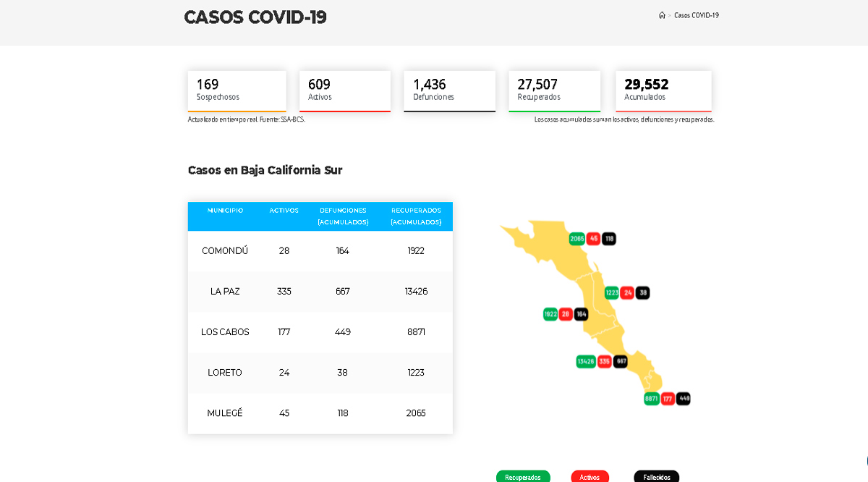Click the 1,436 Defunciones summary card

coord(449,90)
